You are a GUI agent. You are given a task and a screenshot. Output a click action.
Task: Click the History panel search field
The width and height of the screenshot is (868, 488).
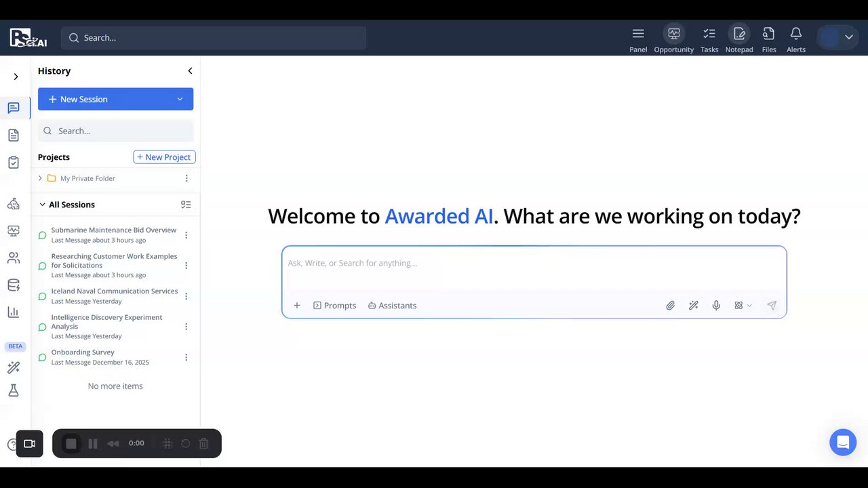(115, 131)
